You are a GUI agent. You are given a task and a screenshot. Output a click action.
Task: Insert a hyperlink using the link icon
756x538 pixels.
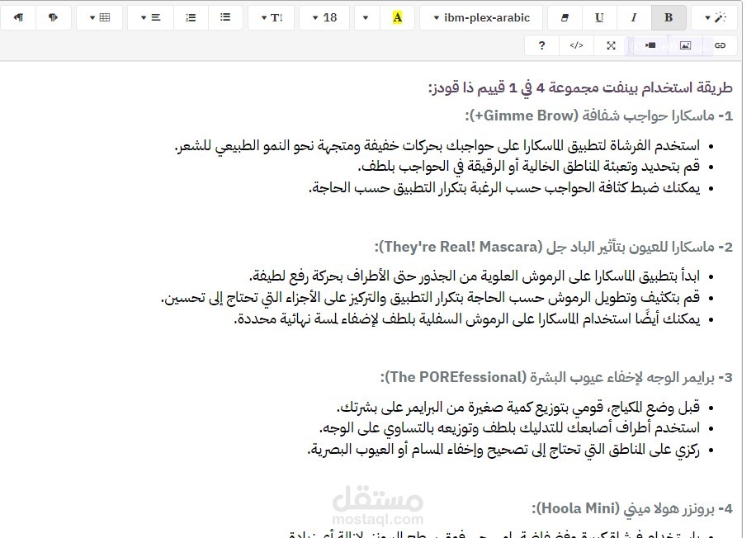(720, 45)
